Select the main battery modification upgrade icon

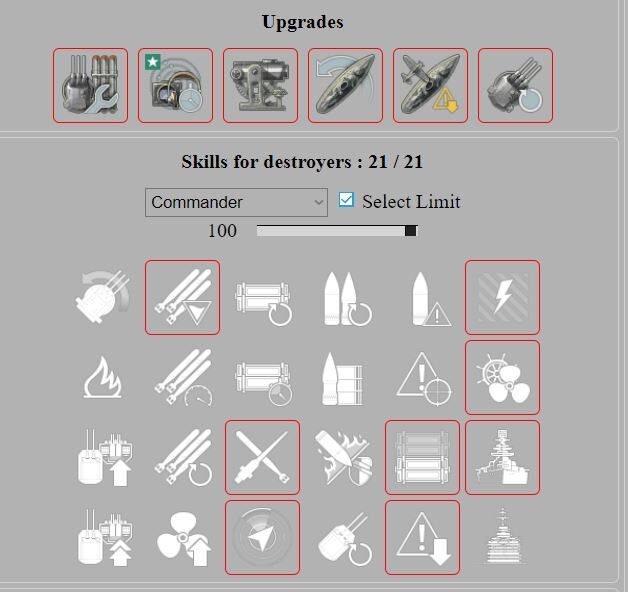(x=90, y=85)
